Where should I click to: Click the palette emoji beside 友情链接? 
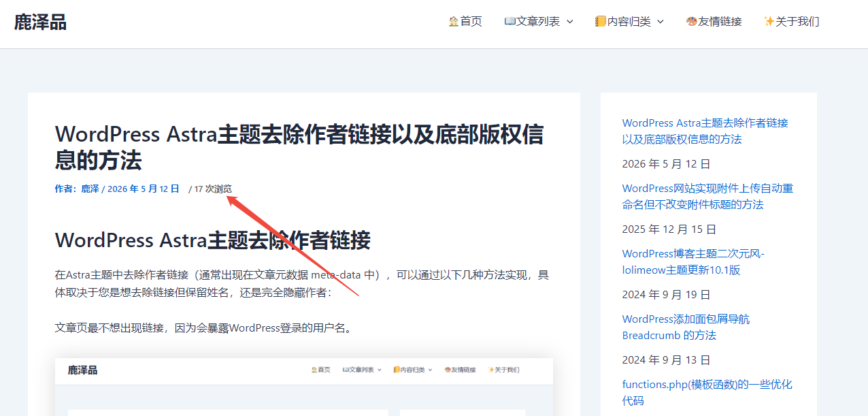[x=691, y=22]
